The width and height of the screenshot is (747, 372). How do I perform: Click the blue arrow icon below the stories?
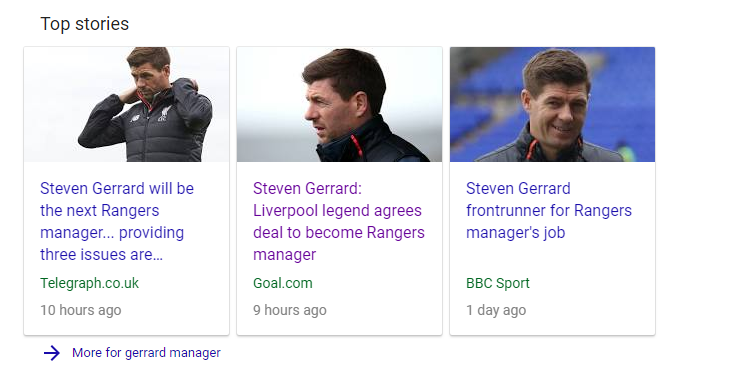[x=51, y=353]
